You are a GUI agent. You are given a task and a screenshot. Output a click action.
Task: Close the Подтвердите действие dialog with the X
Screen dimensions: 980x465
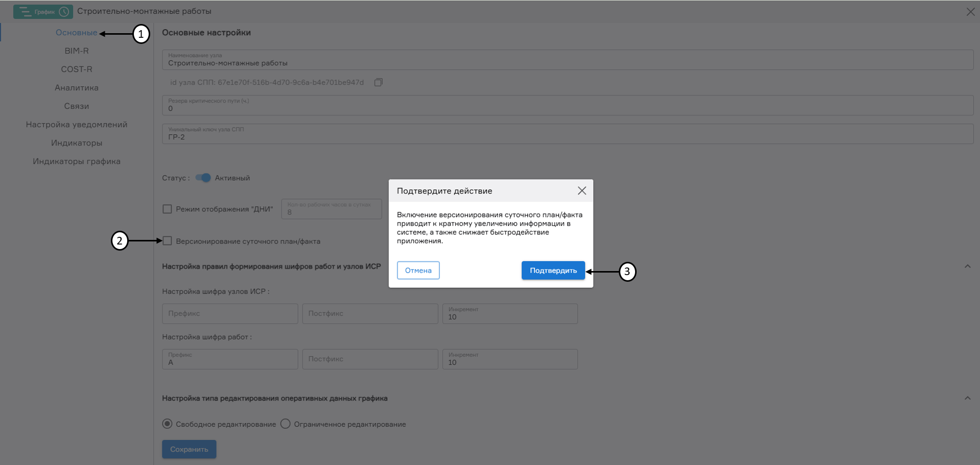click(581, 190)
